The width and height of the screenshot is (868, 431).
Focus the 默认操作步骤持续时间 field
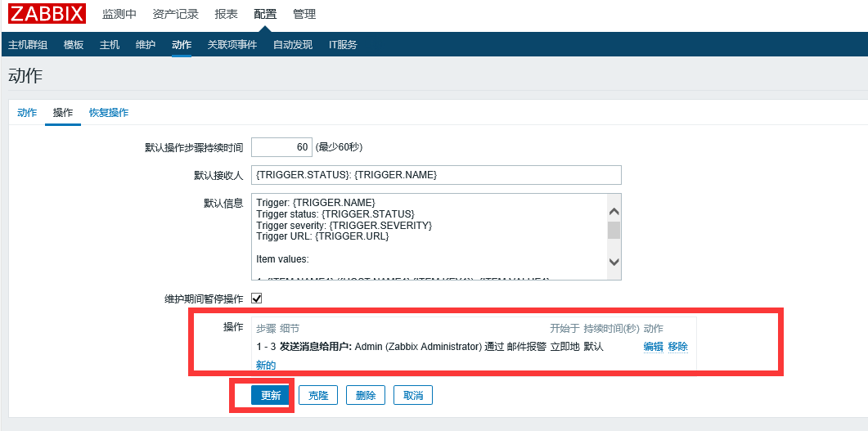(x=281, y=147)
